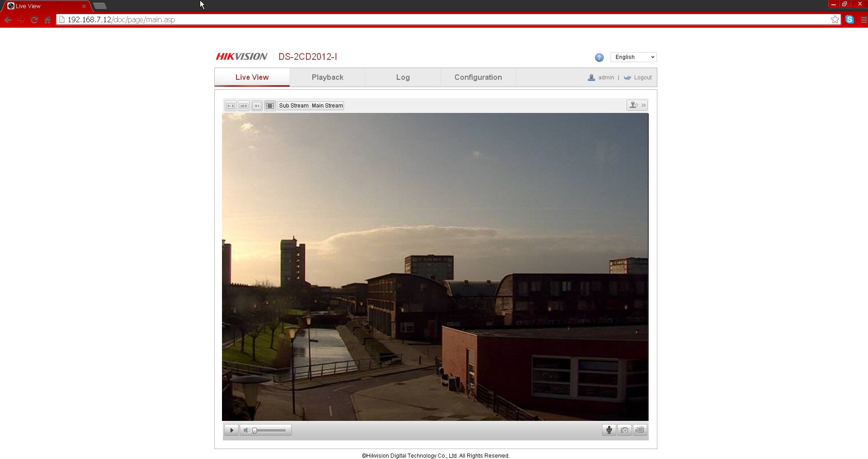
Task: Click the Logout link
Action: click(642, 78)
